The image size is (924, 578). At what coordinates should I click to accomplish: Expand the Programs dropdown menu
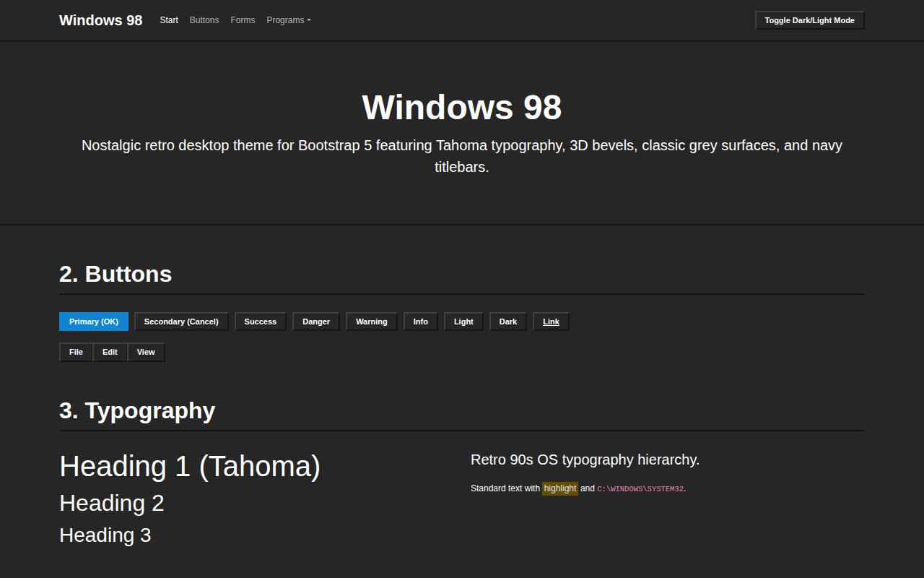click(289, 20)
